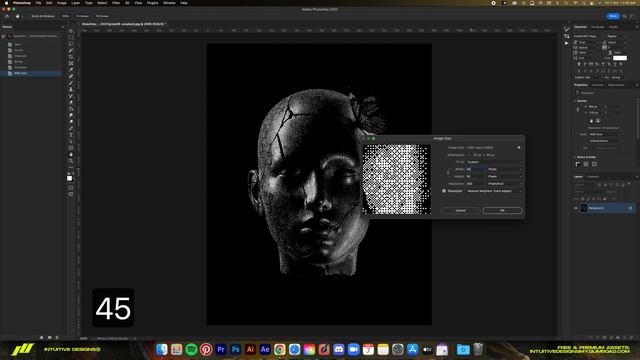Open the Layer menu

pyautogui.click(x=76, y=3)
